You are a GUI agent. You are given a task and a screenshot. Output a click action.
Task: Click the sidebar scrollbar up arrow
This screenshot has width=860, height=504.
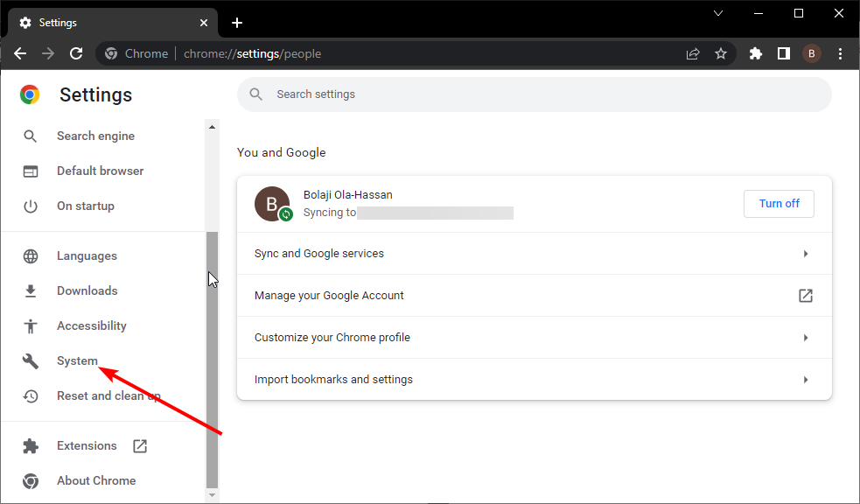pos(213,127)
